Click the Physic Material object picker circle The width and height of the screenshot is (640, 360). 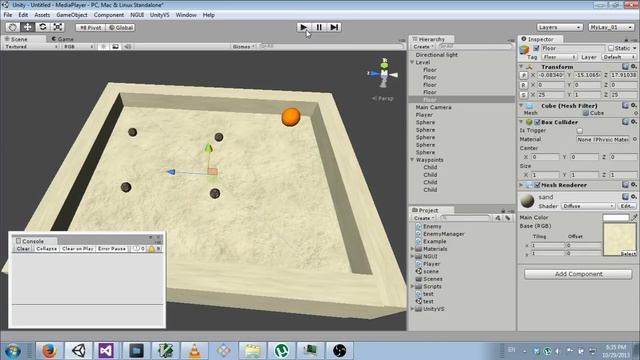(635, 139)
